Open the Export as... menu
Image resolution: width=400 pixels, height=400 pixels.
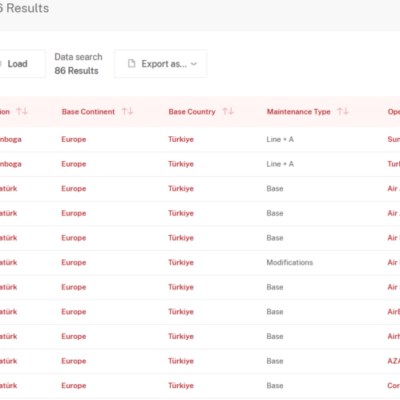pyautogui.click(x=160, y=64)
